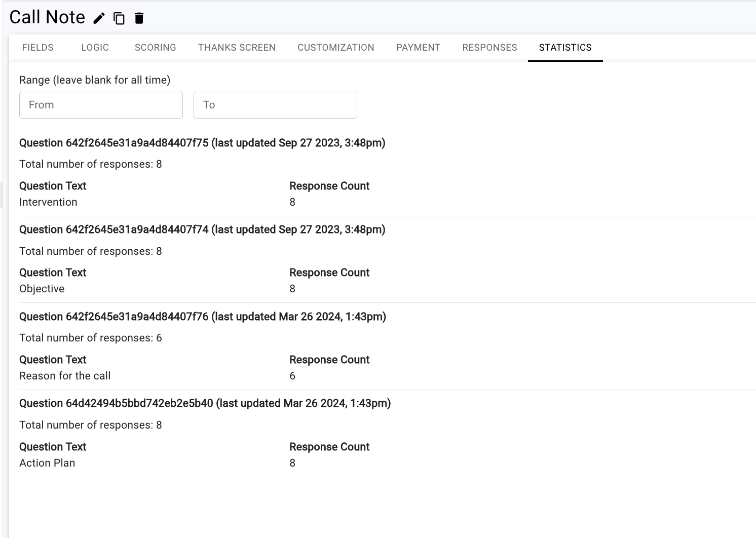Viewport: 756px width, 538px height.
Task: Open the LOGIC tab
Action: click(x=95, y=47)
